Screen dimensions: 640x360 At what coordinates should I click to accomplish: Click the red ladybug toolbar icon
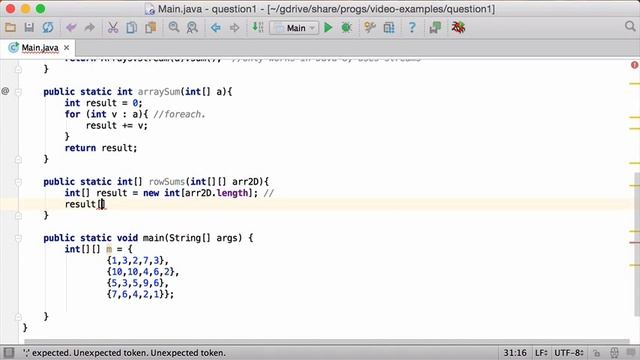click(x=458, y=28)
